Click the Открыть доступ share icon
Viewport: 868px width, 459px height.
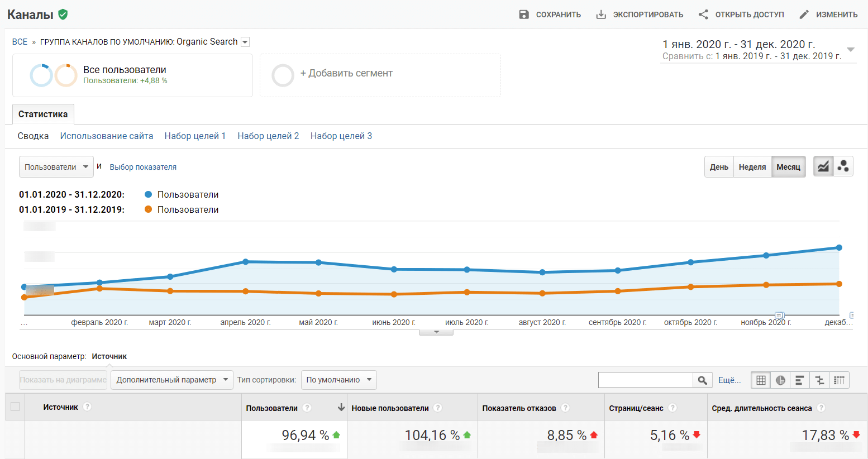click(703, 15)
